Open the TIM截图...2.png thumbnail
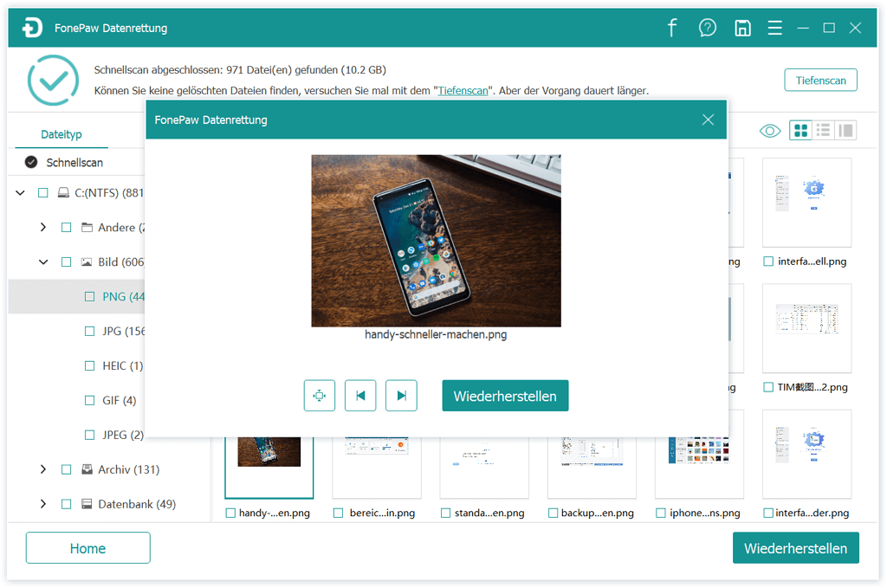The image size is (887, 588). tap(806, 328)
